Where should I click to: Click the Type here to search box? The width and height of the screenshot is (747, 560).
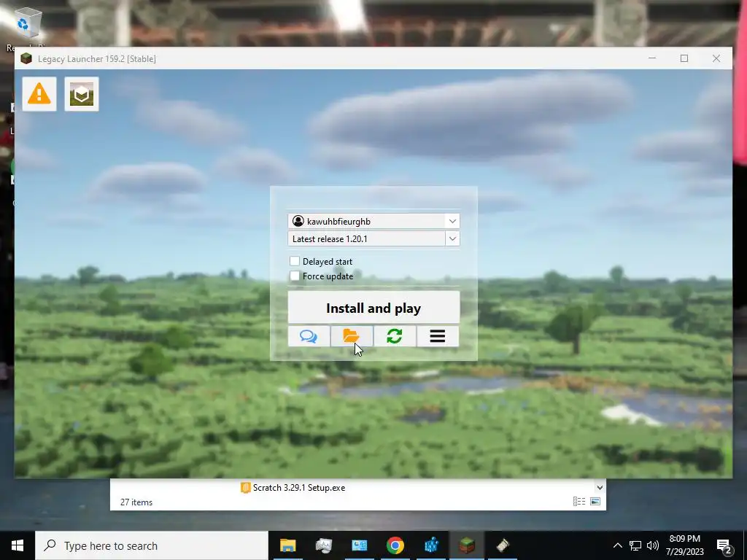pos(152,545)
